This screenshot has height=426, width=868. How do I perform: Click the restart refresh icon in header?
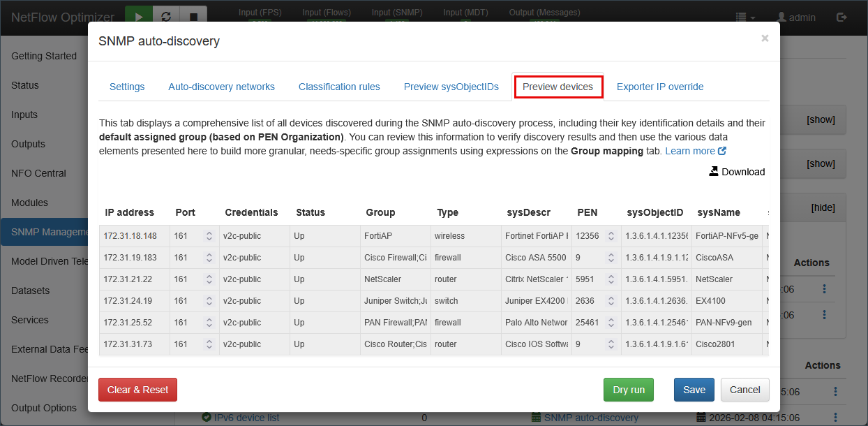166,17
